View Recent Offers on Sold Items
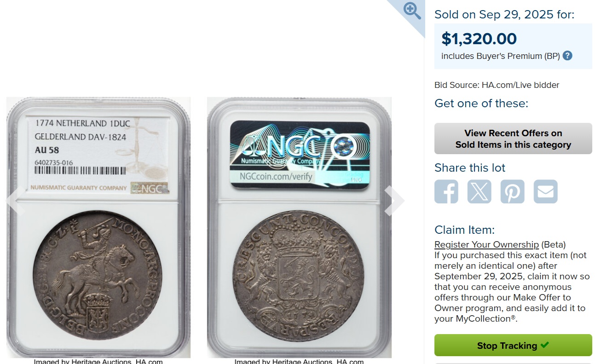 513,139
